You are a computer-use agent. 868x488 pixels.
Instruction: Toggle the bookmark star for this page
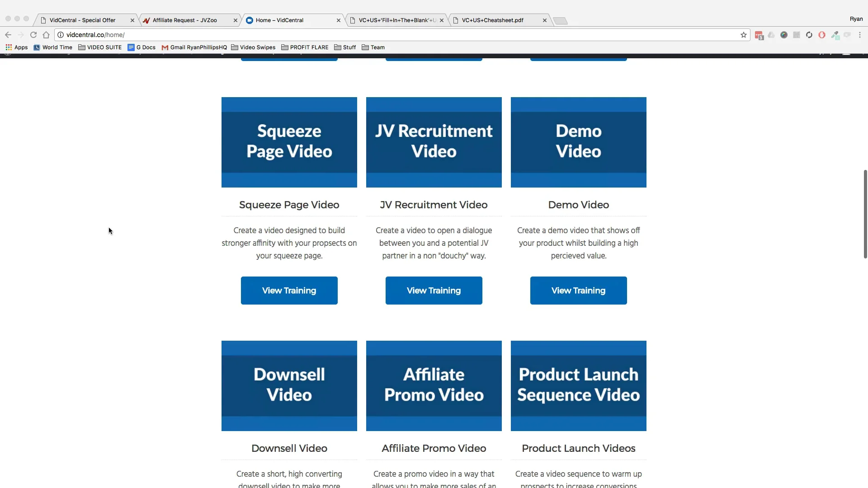[744, 35]
